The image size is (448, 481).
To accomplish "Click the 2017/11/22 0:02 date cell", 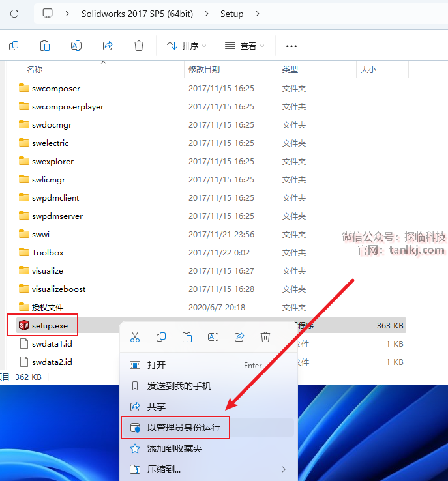I will point(219,252).
